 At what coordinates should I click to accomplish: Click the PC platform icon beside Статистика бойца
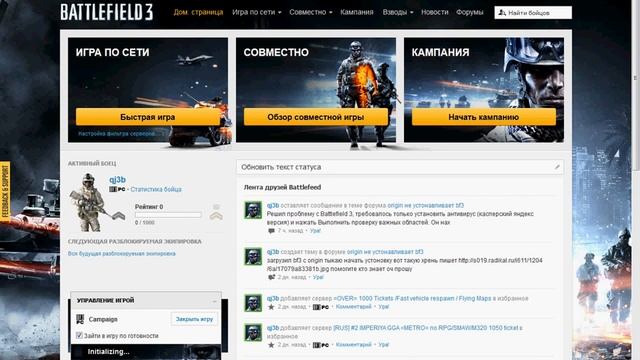tap(117, 189)
